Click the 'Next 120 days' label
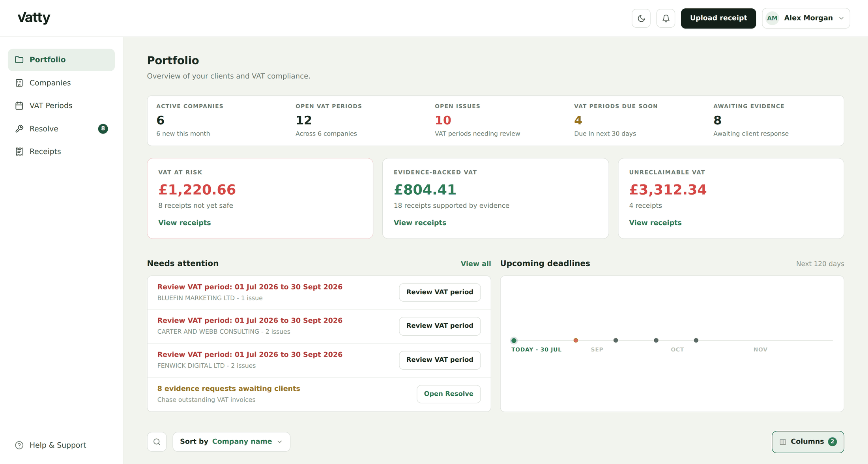This screenshot has height=464, width=868. pos(820,264)
